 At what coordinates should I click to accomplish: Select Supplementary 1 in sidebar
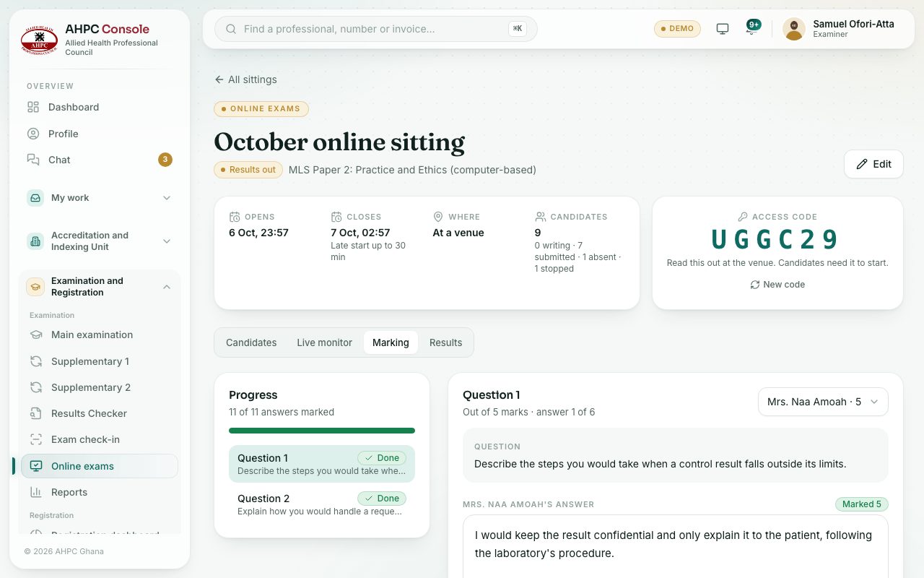pyautogui.click(x=100, y=361)
